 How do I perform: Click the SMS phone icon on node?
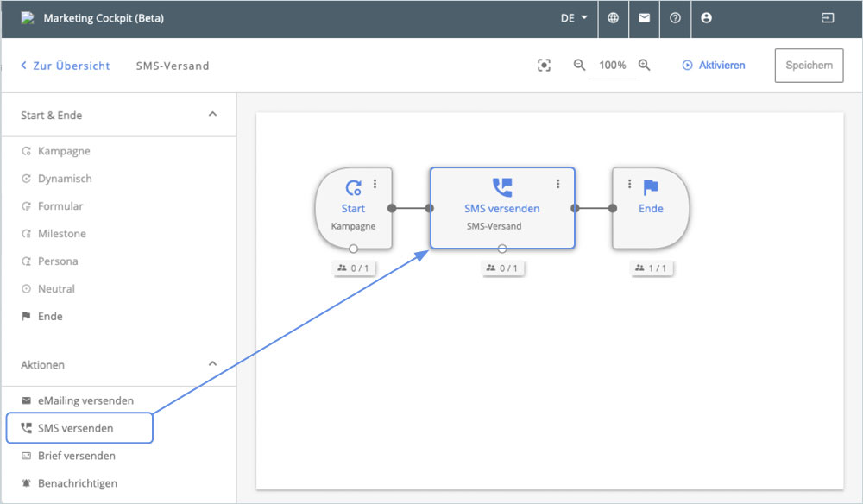[x=502, y=187]
